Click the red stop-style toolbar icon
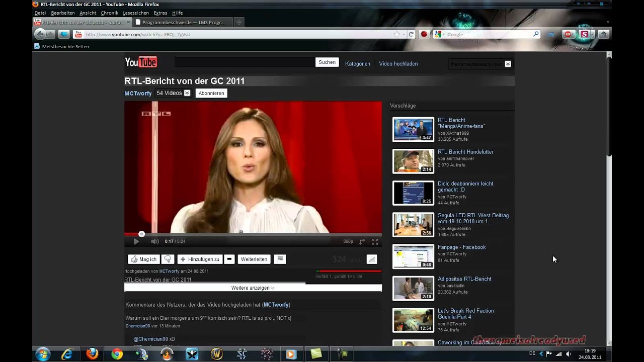 [424, 35]
